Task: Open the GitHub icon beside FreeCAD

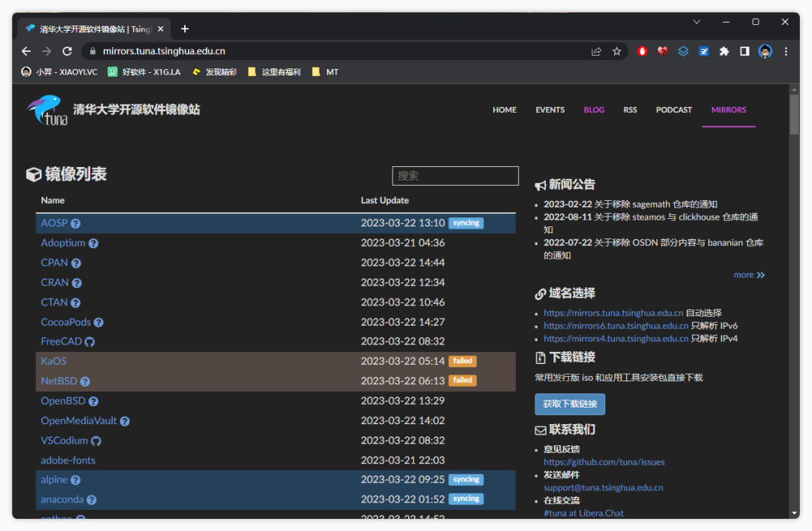Action: click(x=89, y=342)
